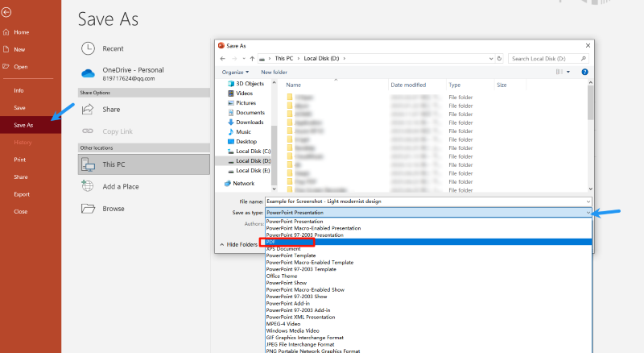Image resolution: width=644 pixels, height=353 pixels.
Task: Click the refresh icon beside address bar
Action: coord(499,59)
